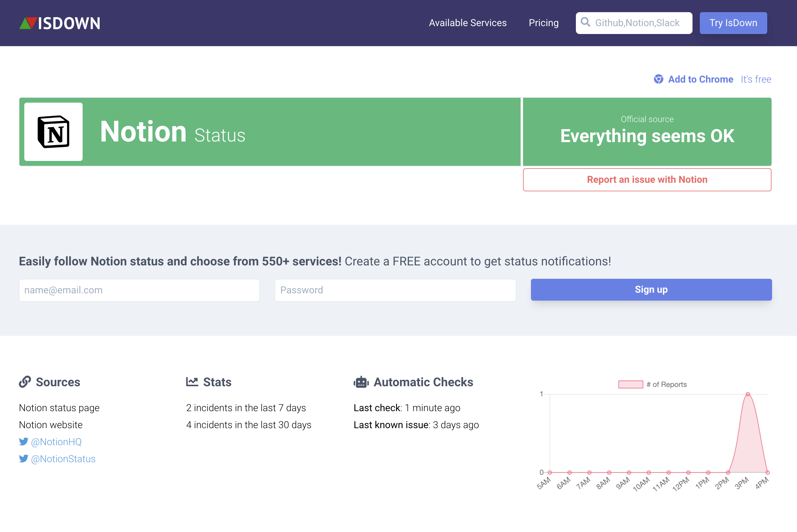
Task: Focus the name@email.com input field
Action: click(139, 290)
